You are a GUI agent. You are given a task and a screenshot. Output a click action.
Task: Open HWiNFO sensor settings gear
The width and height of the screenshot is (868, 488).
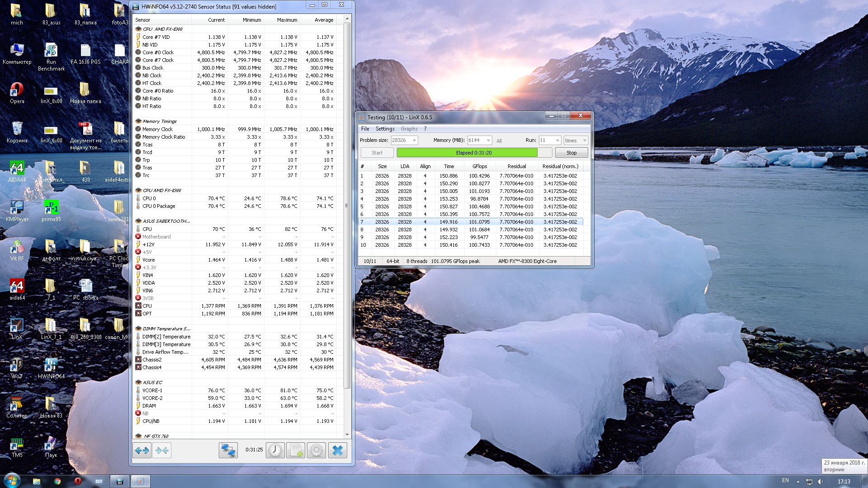pyautogui.click(x=316, y=450)
